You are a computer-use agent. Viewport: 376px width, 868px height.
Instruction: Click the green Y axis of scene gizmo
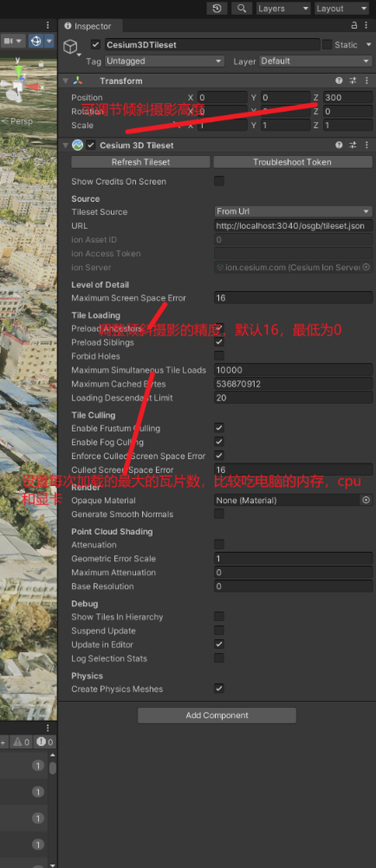click(19, 70)
